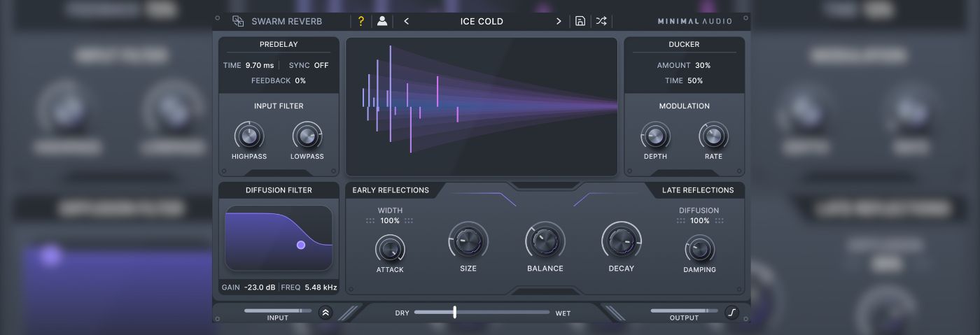Click the modulation DEPTH knob
This screenshot has height=335, width=980.
tap(655, 136)
